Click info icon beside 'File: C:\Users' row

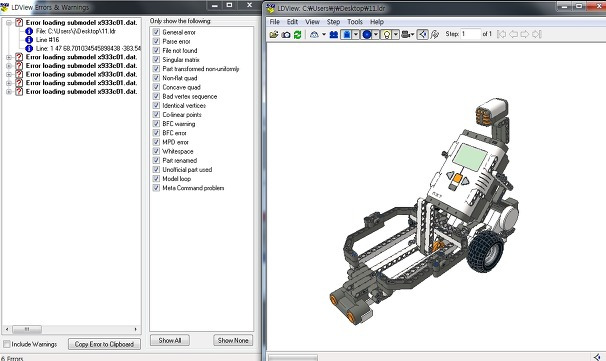click(29, 31)
